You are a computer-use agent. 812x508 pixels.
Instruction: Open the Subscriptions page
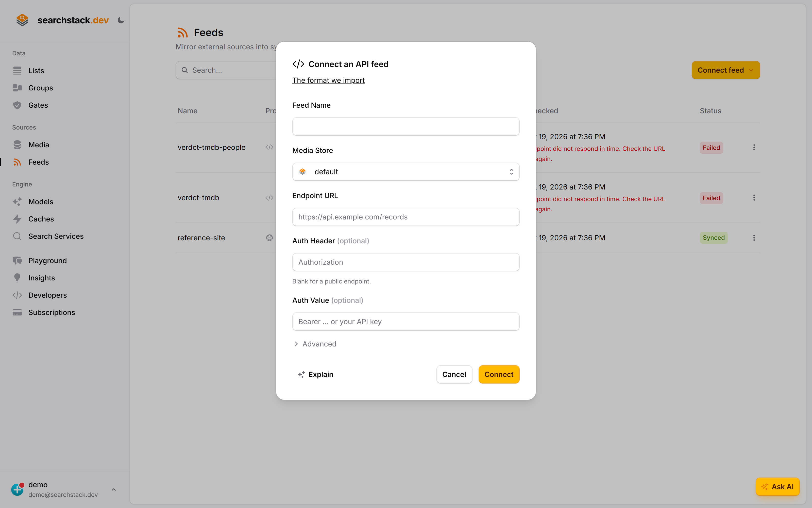[52, 312]
